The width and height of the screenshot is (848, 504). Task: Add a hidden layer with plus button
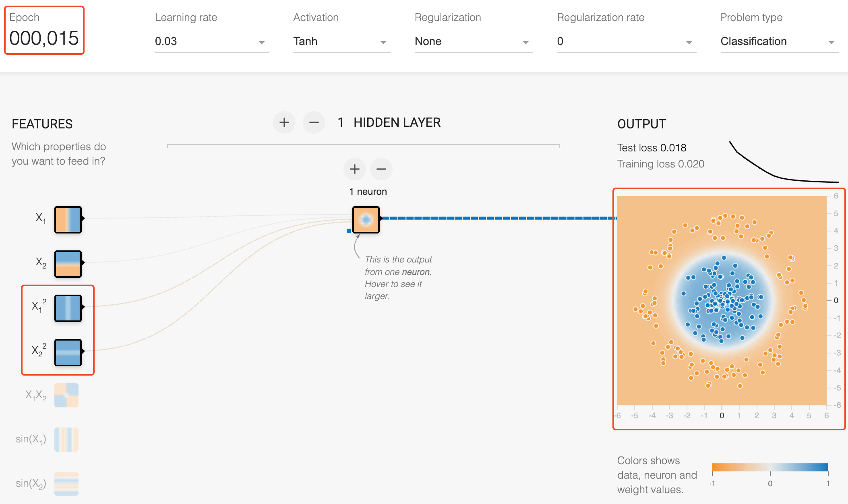coord(284,122)
